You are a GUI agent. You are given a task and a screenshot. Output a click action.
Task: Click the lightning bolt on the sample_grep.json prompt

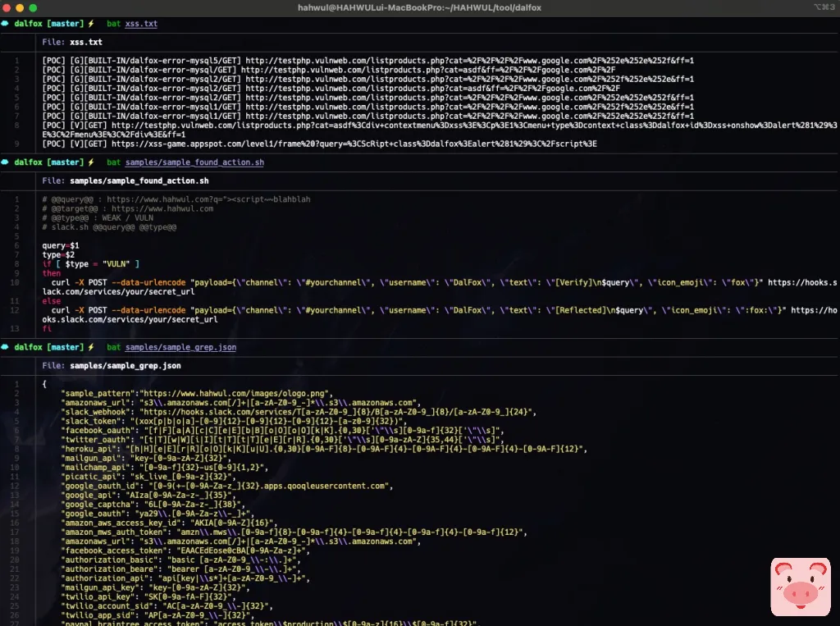(x=91, y=347)
